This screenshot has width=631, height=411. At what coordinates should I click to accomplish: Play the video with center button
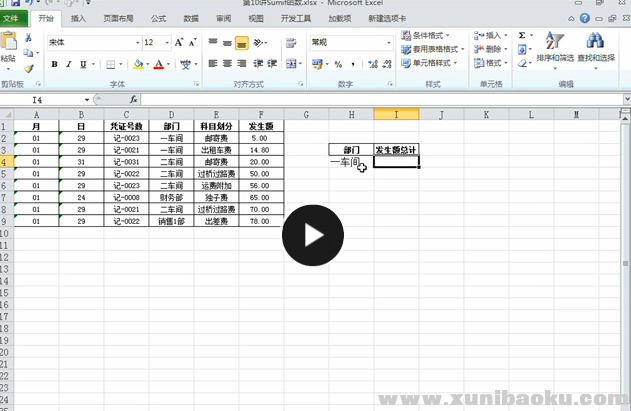(x=313, y=237)
